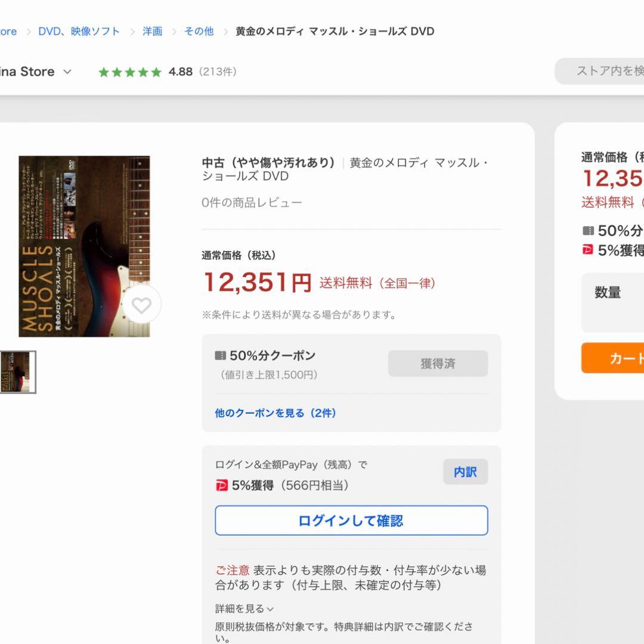Click the orange add-to-cart button
The height and width of the screenshot is (644, 644).
click(613, 358)
